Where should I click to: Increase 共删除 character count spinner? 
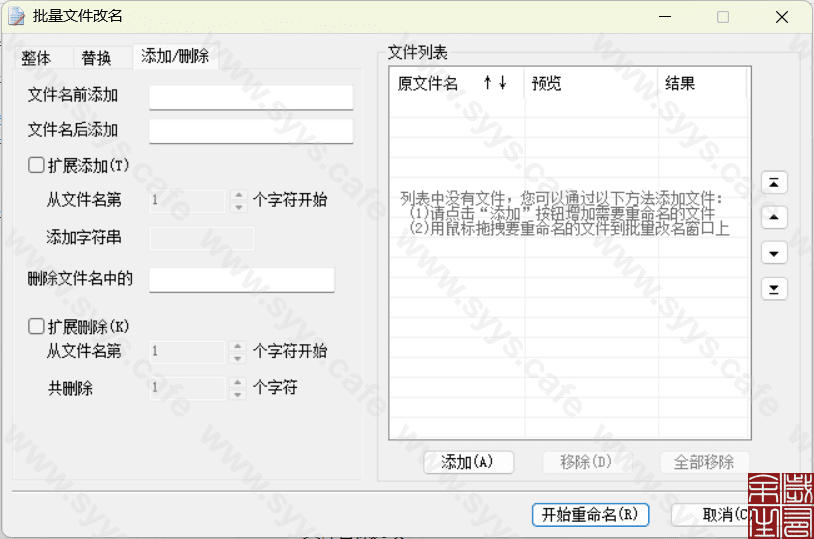click(237, 382)
